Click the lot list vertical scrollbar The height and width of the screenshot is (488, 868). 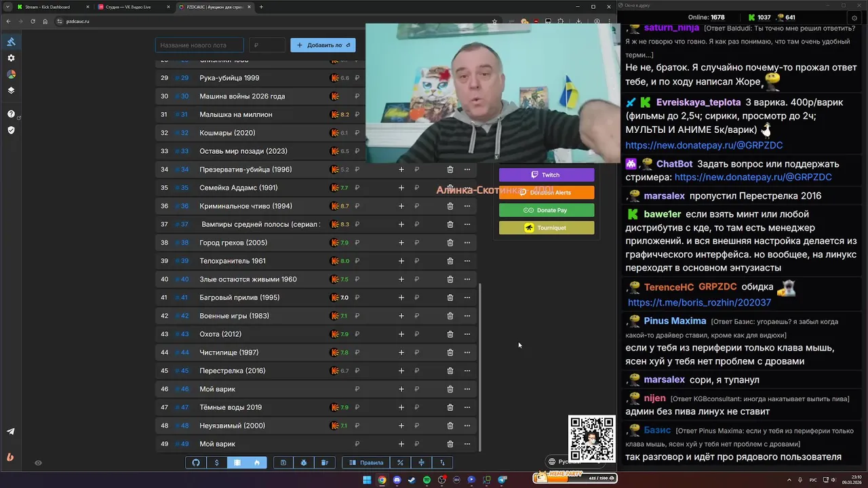pos(480,366)
